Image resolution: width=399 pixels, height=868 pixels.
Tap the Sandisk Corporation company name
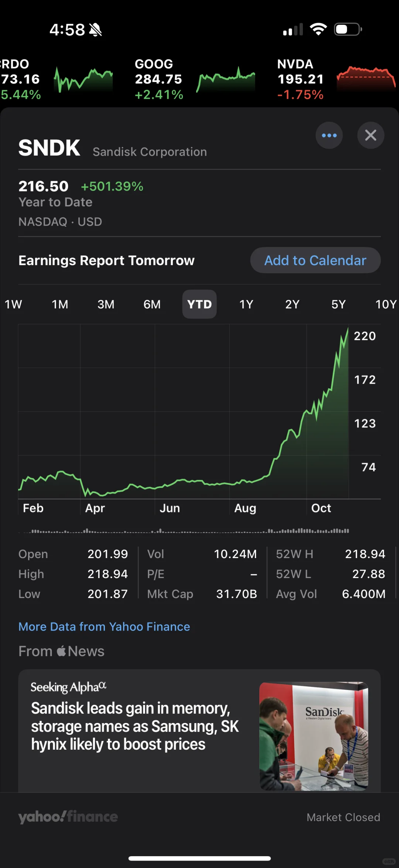coord(150,152)
